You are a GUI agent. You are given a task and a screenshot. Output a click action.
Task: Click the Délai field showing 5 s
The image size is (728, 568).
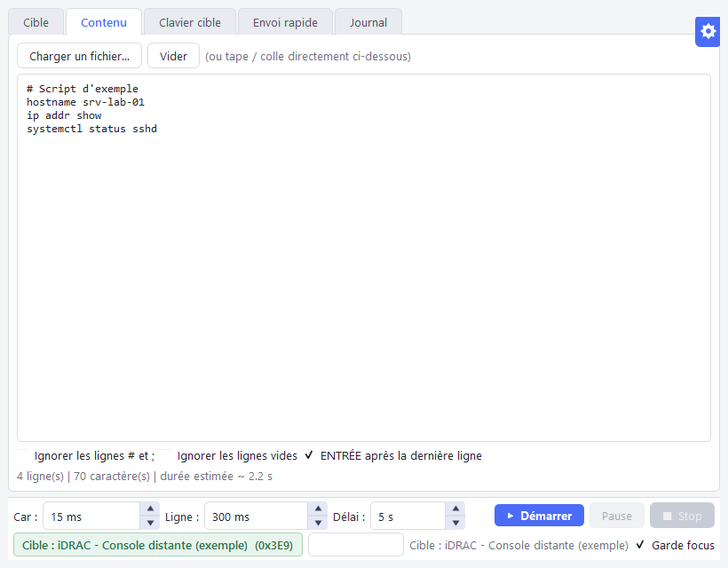tap(408, 516)
